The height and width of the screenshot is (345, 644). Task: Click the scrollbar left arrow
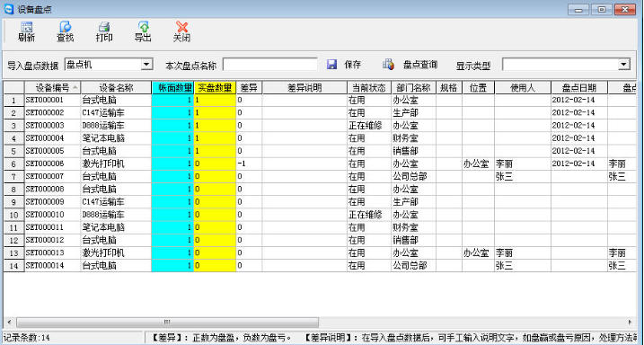point(10,322)
